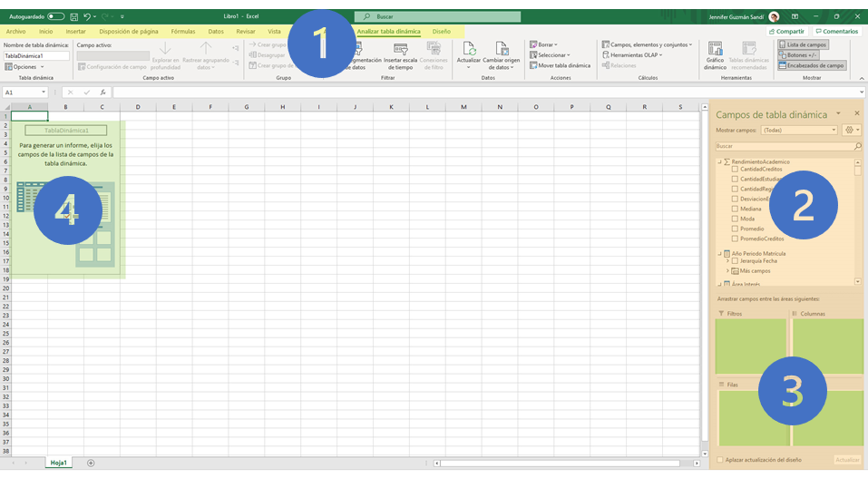Click the undo arrow icon
This screenshot has height=478, width=868.
click(x=87, y=16)
